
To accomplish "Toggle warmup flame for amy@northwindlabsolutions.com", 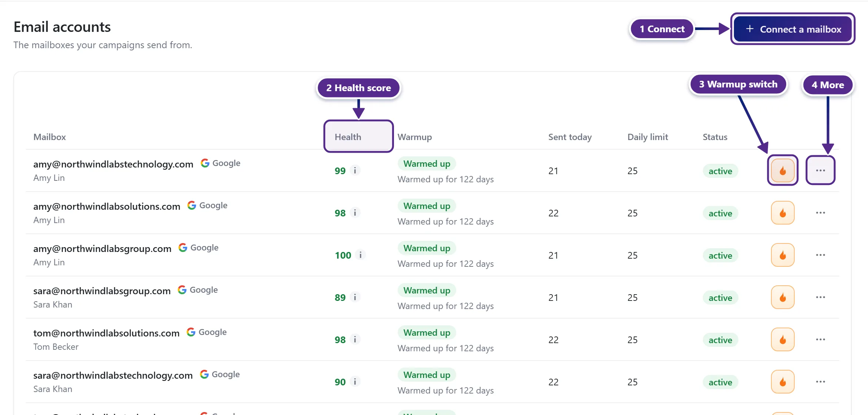I will (782, 213).
